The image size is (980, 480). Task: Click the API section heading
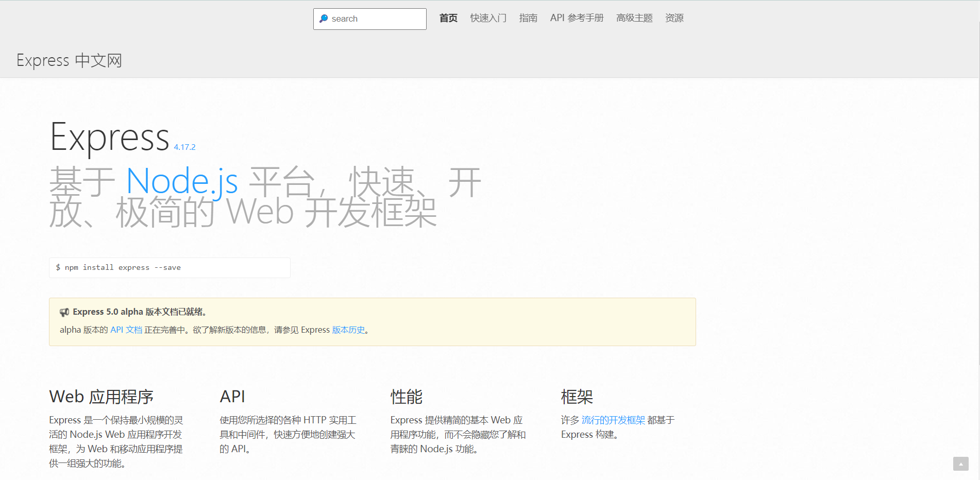(232, 397)
